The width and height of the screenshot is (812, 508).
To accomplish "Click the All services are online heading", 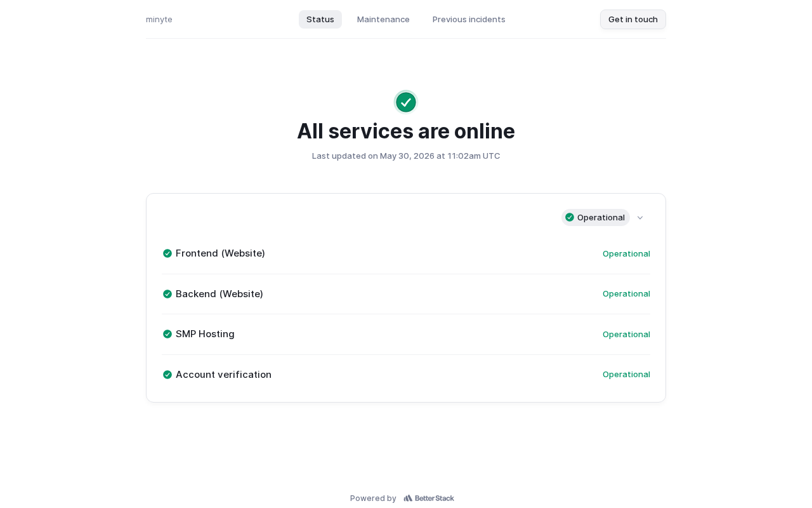I will [406, 131].
